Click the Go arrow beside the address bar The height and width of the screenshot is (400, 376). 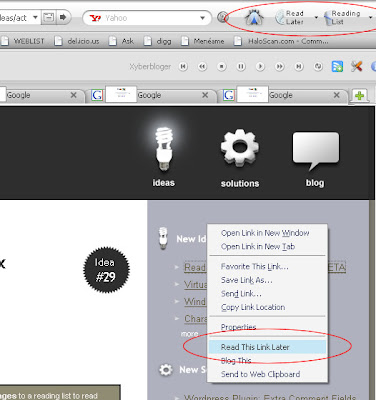point(63,17)
